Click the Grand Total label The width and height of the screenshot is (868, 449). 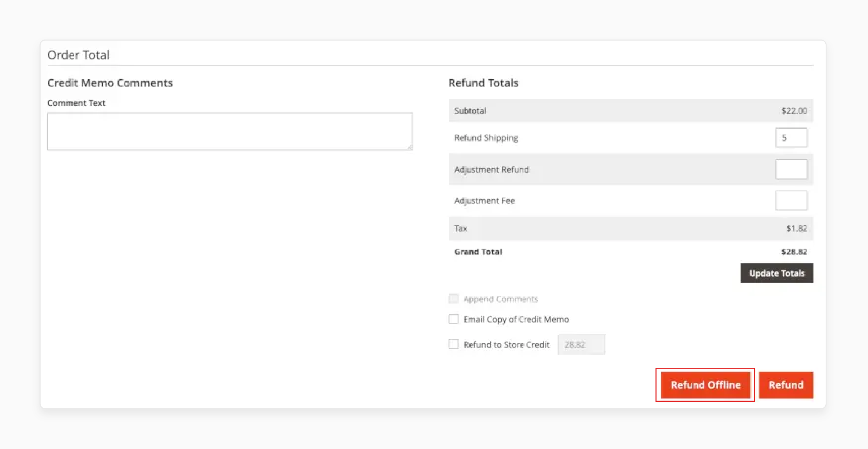(x=478, y=252)
